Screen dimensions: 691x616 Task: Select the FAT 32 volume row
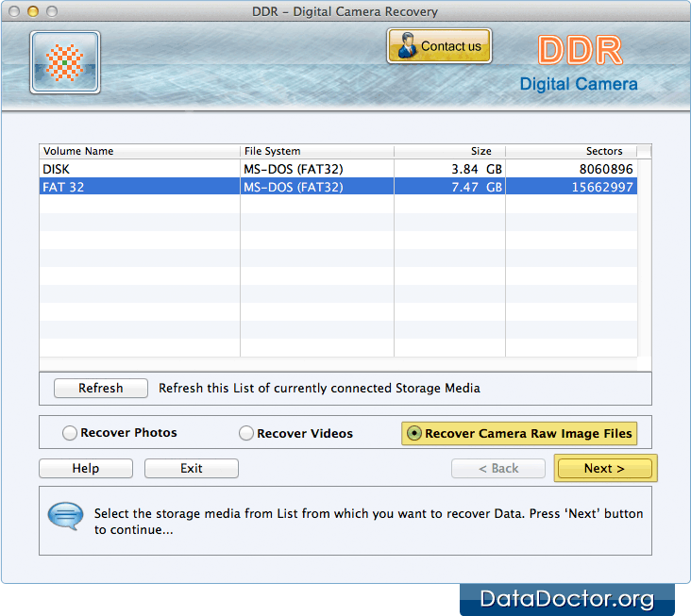point(338,187)
